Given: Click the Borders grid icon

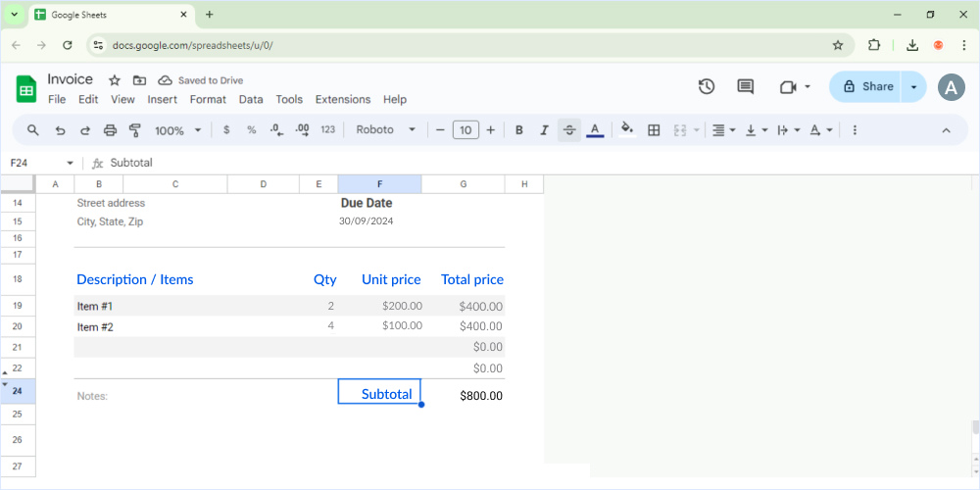Looking at the screenshot, I should point(654,130).
